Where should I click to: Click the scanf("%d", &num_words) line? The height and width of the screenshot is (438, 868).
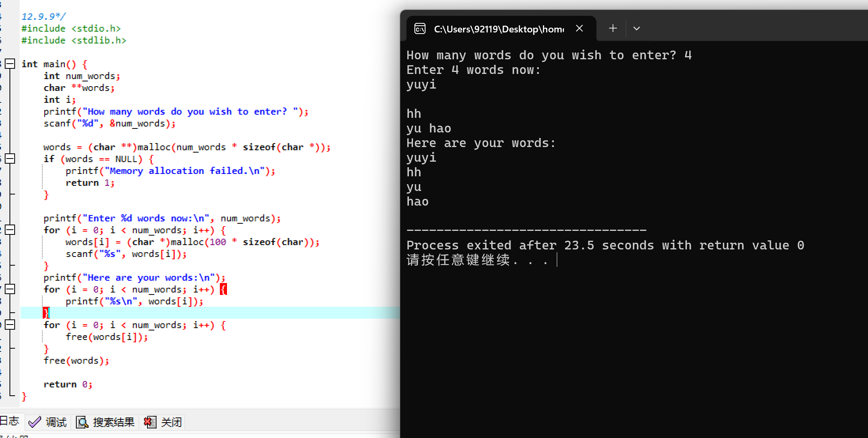[x=110, y=123]
